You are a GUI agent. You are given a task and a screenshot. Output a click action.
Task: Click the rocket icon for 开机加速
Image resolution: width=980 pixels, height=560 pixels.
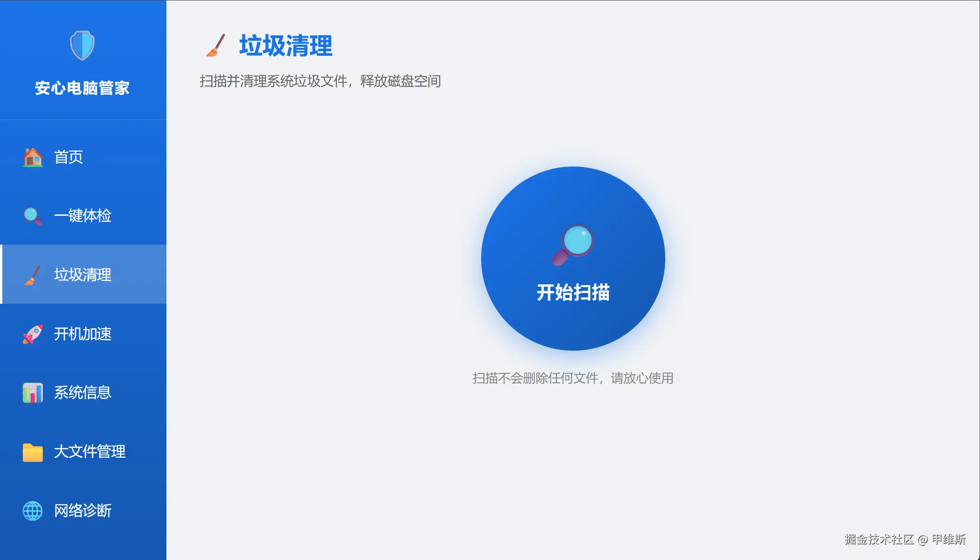tap(33, 334)
